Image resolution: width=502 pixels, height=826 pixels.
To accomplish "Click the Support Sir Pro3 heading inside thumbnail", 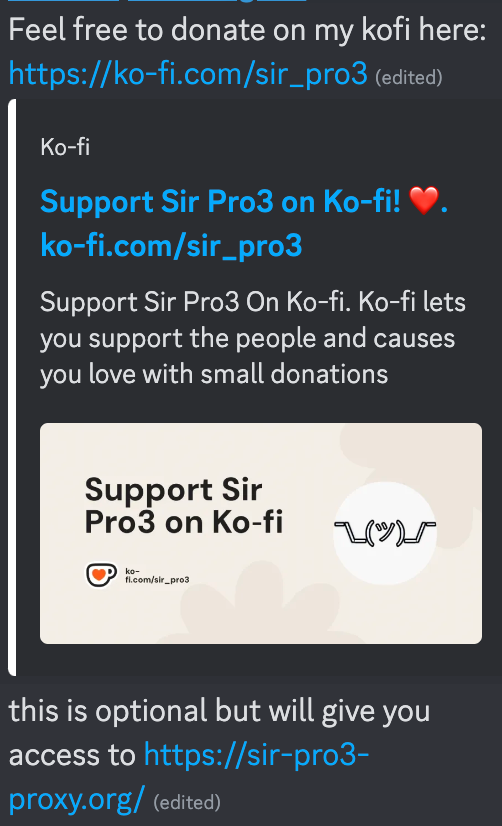I will (x=184, y=506).
